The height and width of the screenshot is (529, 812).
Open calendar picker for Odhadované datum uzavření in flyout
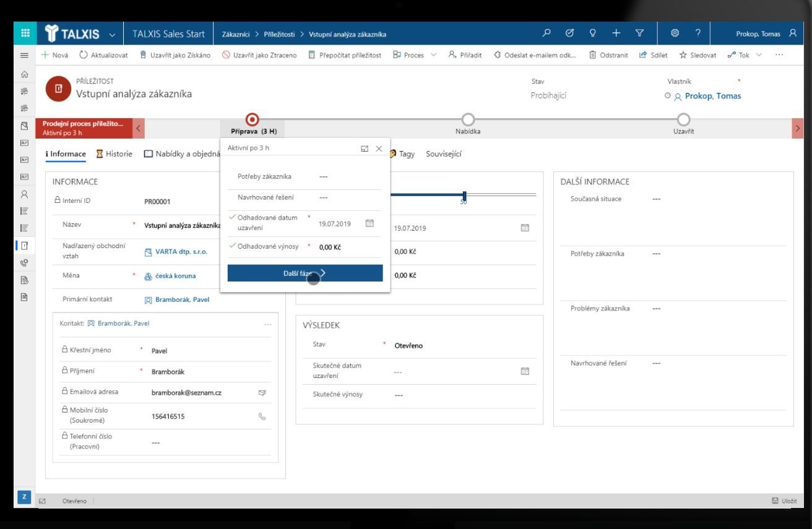pos(369,223)
